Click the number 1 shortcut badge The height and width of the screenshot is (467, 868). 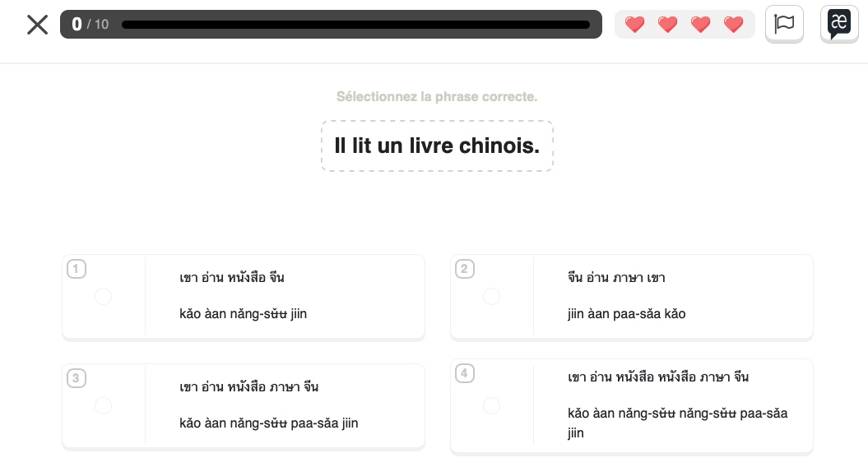pyautogui.click(x=77, y=269)
